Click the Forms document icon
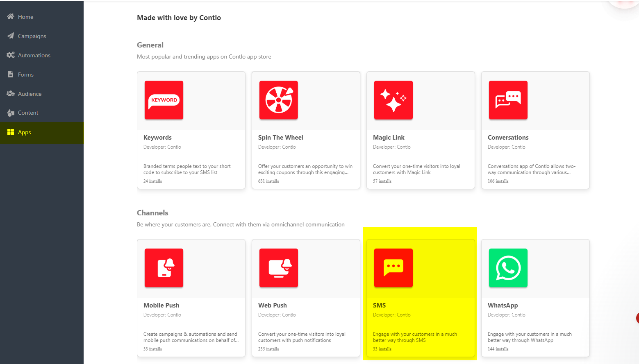 [11, 75]
